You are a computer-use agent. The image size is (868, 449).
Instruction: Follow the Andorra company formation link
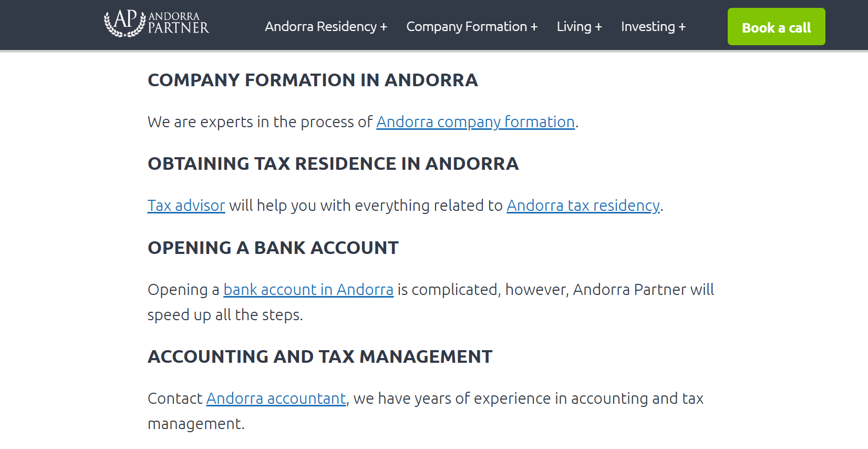click(475, 122)
